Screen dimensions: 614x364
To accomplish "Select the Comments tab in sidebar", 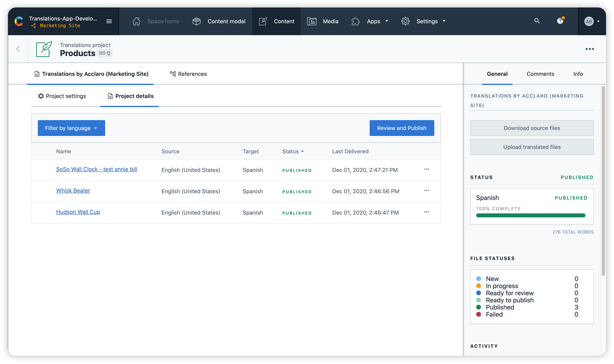I will tap(540, 74).
